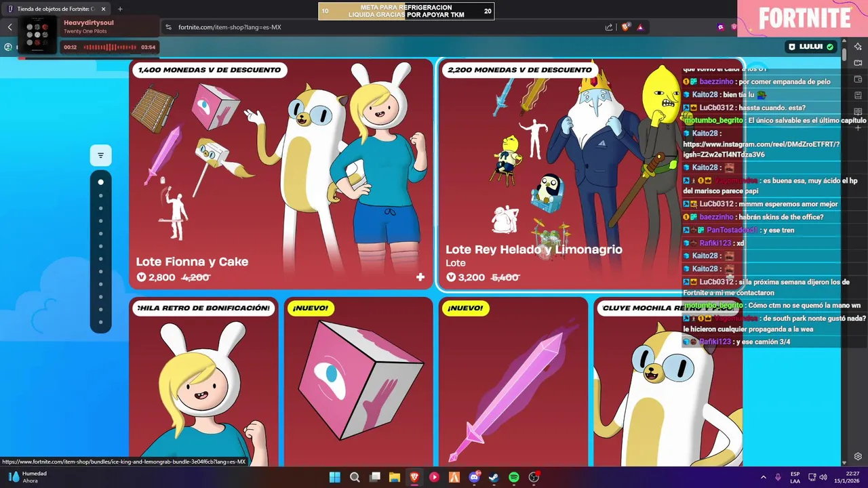The width and height of the screenshot is (868, 488).
Task: Click the page vertical scrollbar thumb
Action: (844, 54)
